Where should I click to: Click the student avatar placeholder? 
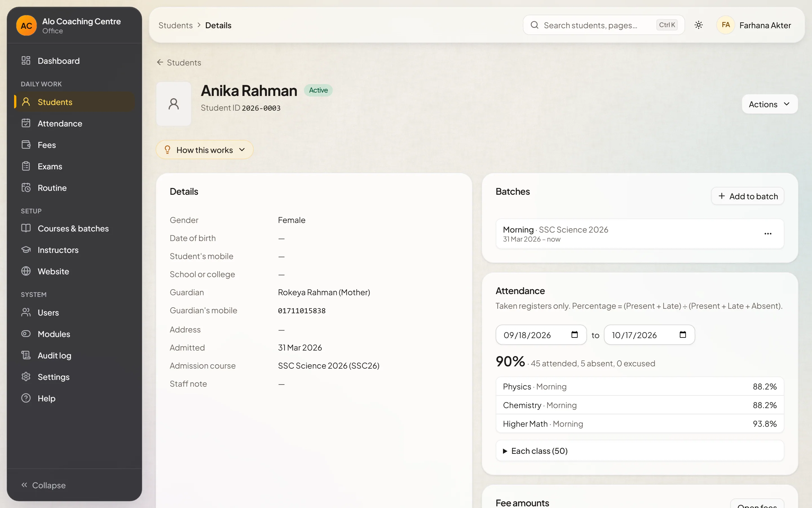click(173, 104)
